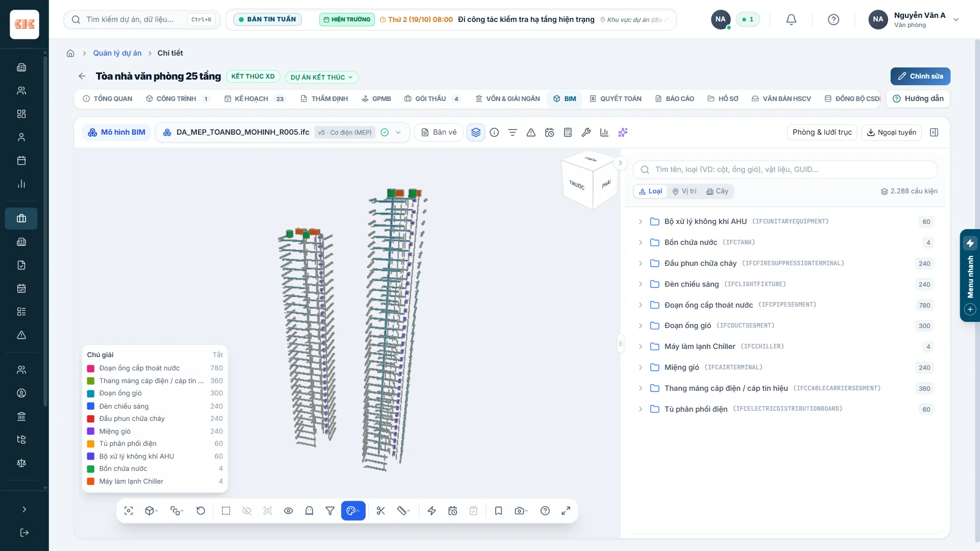Click the wrench maintenance icon

[586, 133]
